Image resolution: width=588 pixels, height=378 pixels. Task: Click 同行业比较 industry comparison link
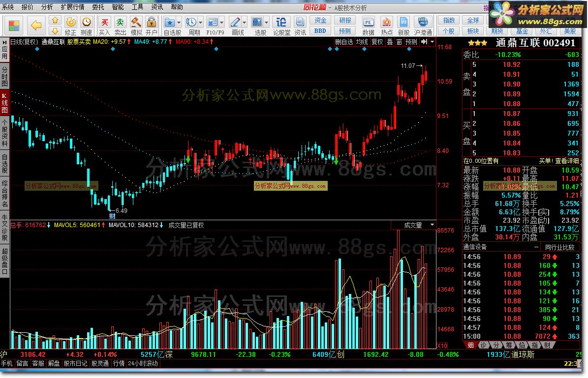559,247
